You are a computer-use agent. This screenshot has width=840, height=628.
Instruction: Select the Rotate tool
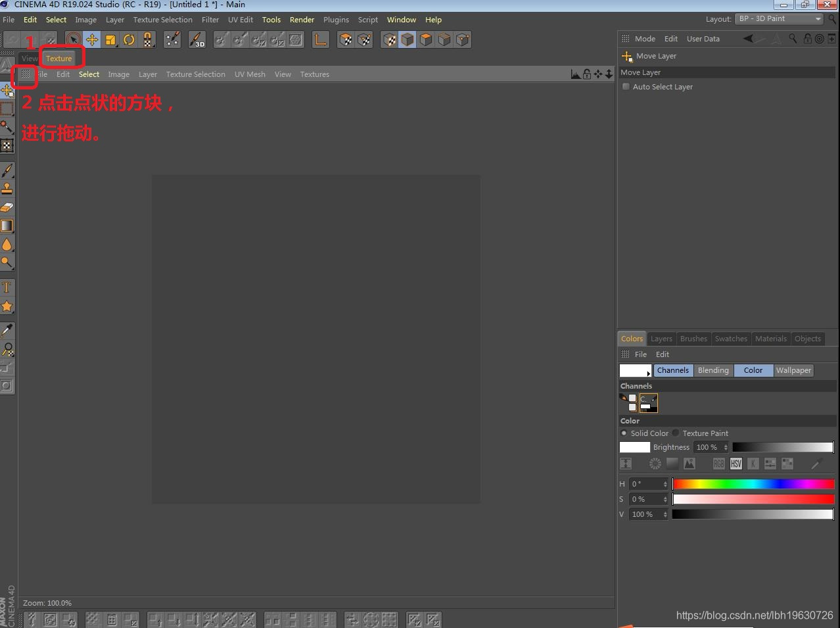click(x=129, y=40)
